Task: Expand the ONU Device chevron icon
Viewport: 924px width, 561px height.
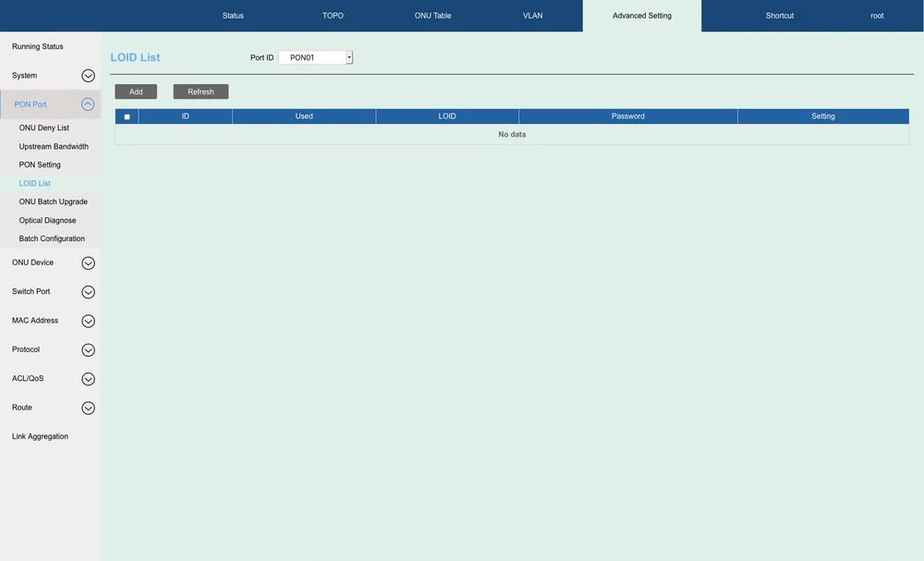Action: pos(88,262)
